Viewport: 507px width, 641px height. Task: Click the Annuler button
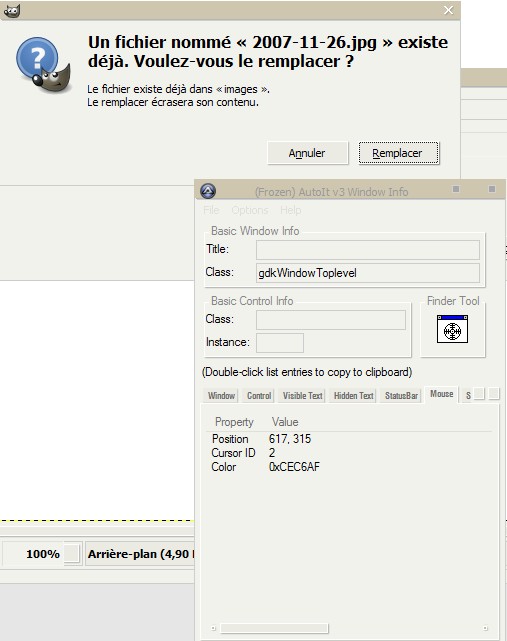pos(307,153)
